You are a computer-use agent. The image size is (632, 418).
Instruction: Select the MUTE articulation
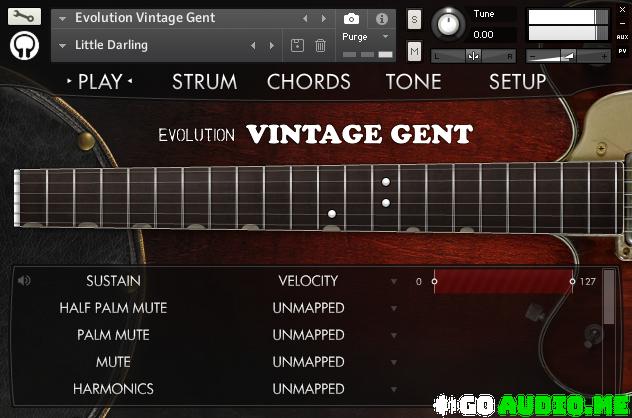[x=113, y=362]
